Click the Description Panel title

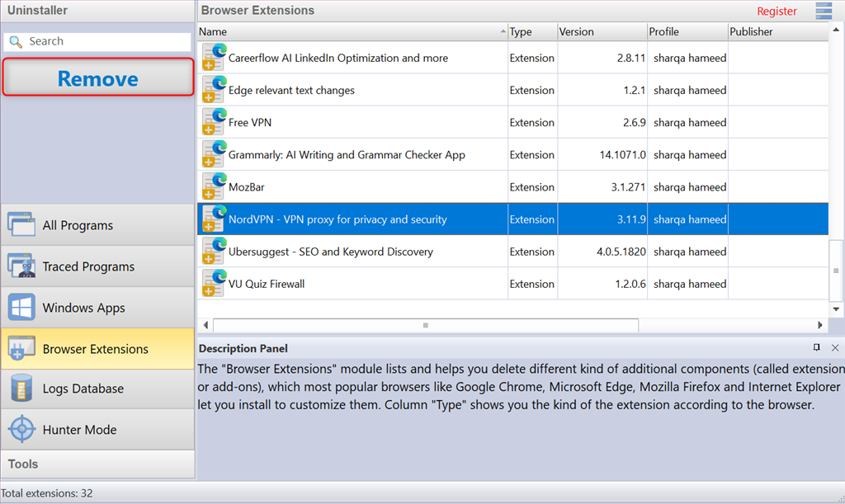pyautogui.click(x=243, y=348)
